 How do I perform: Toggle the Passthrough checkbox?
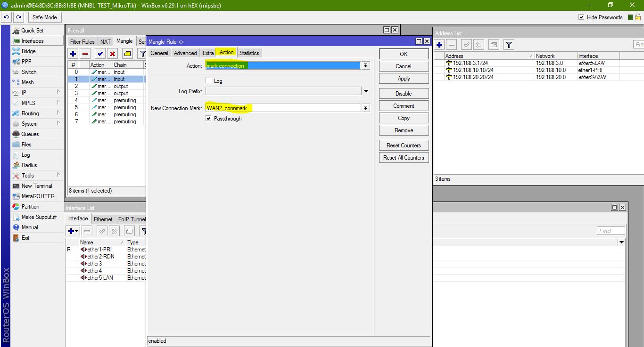click(x=208, y=119)
